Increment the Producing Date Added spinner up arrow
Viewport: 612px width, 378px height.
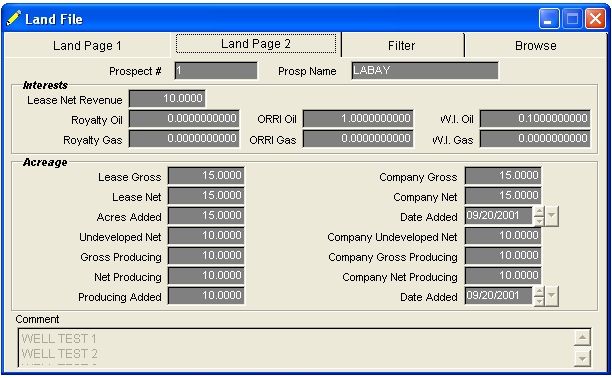(539, 291)
